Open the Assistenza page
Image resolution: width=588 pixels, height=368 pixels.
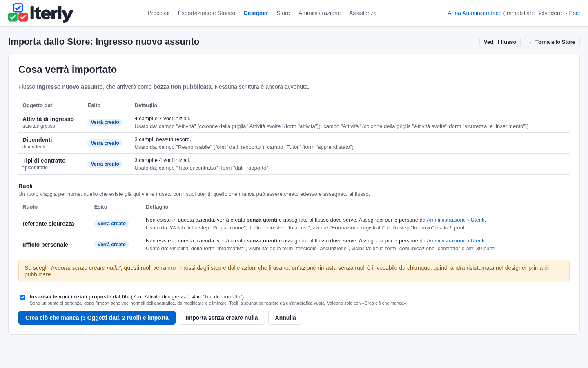(363, 13)
